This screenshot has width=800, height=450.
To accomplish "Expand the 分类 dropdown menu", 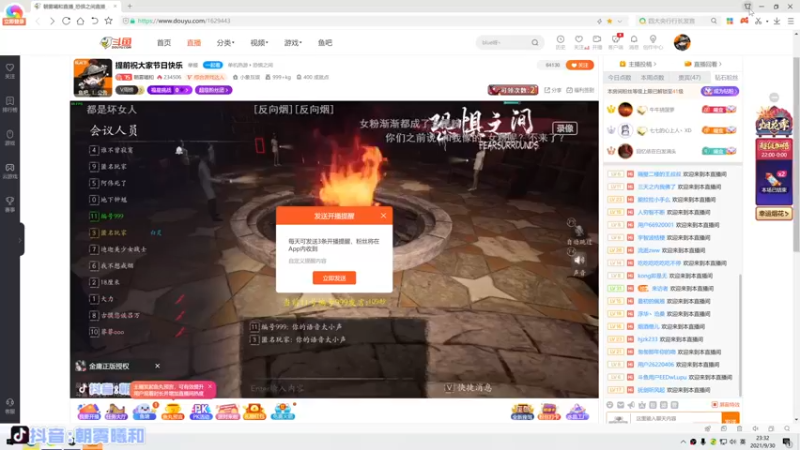I will point(225,43).
